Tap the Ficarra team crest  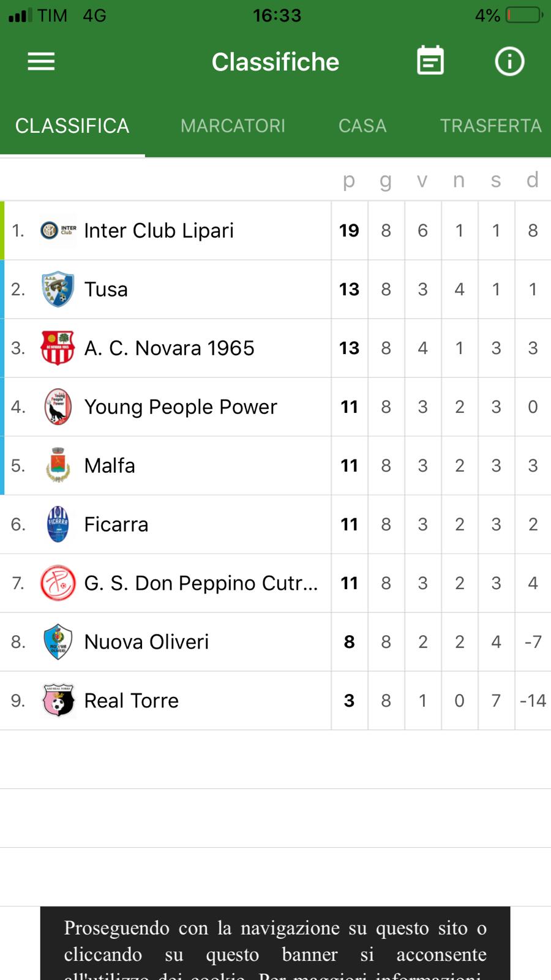tap(58, 524)
